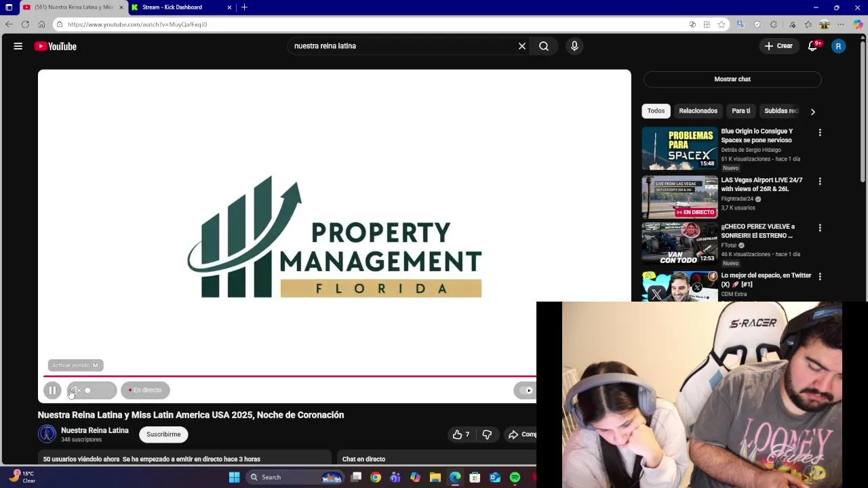Image resolution: width=868 pixels, height=488 pixels.
Task: Run search with the magnifier button
Action: (544, 46)
